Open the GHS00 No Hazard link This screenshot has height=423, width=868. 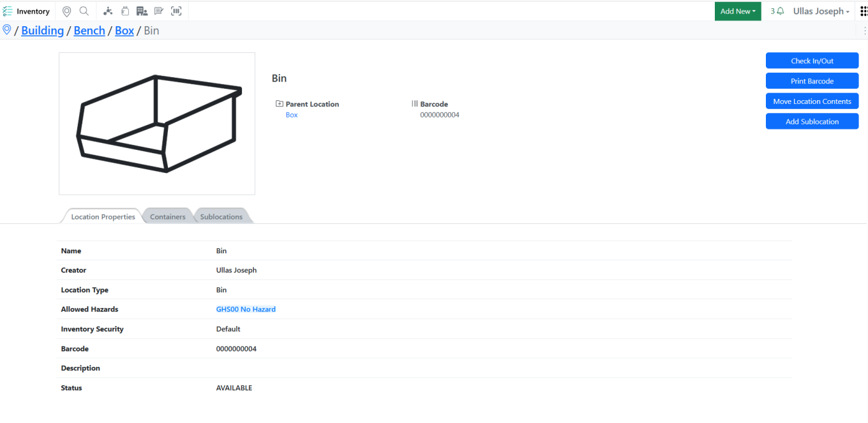pyautogui.click(x=246, y=309)
